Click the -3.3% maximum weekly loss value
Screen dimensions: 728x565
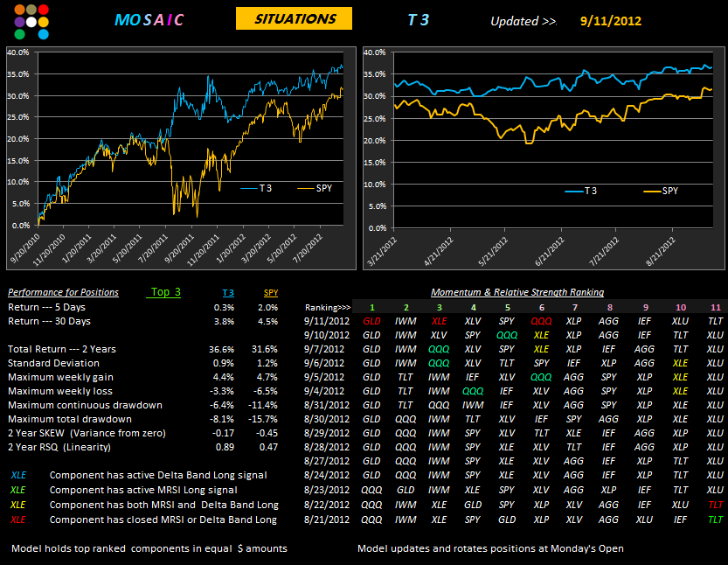(x=222, y=391)
